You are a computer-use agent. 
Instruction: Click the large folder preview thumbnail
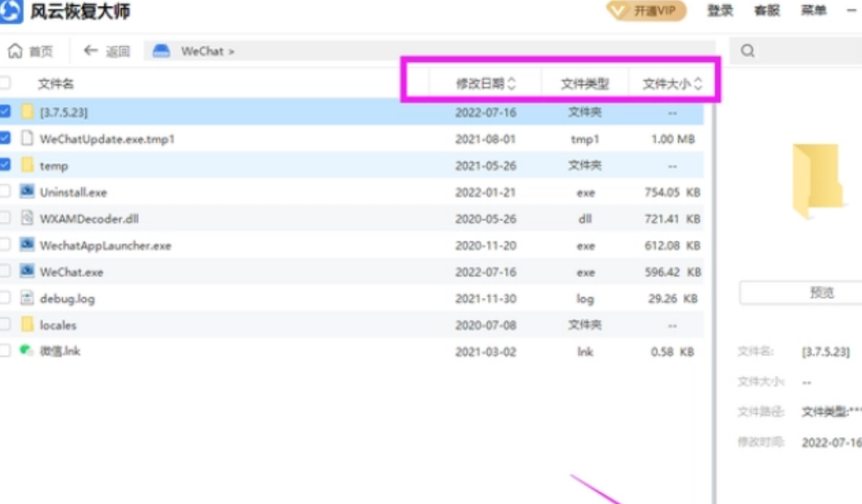(817, 181)
